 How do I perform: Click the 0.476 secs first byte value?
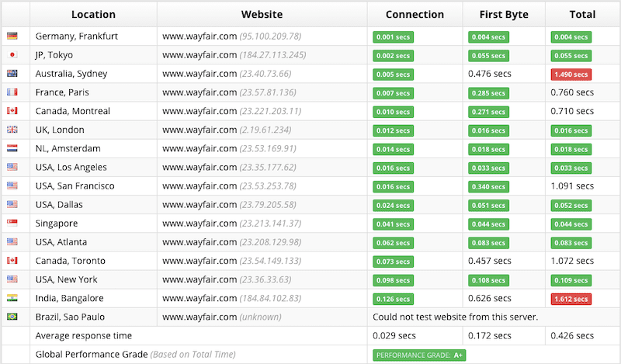click(x=490, y=74)
